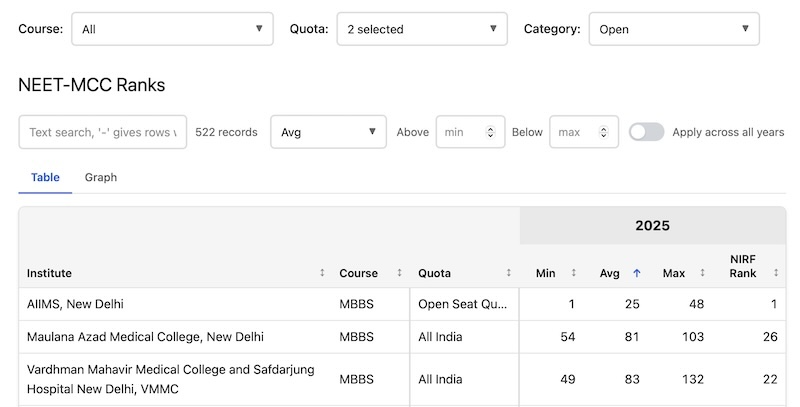
Task: Open the Quota dropdown showing 2 selected
Action: click(422, 29)
